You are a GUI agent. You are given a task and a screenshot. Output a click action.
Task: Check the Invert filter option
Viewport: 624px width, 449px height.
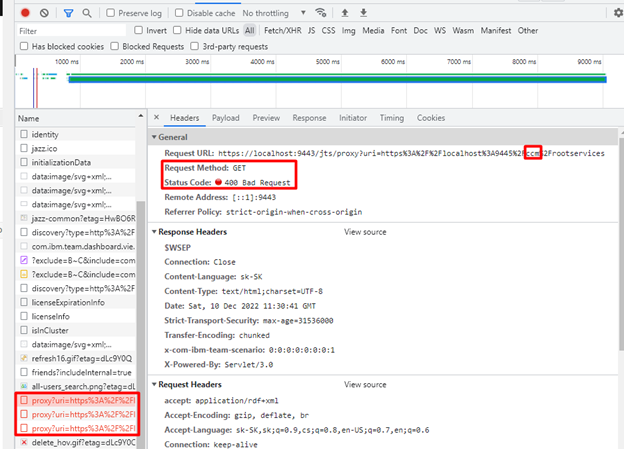pos(138,30)
